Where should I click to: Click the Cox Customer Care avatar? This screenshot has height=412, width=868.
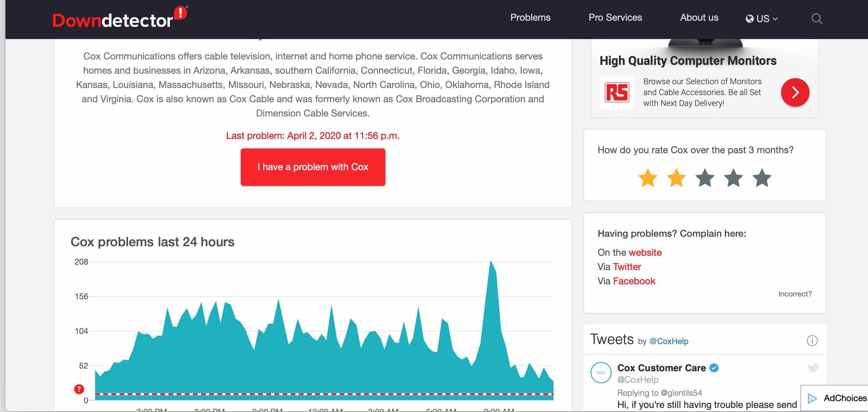(x=601, y=373)
